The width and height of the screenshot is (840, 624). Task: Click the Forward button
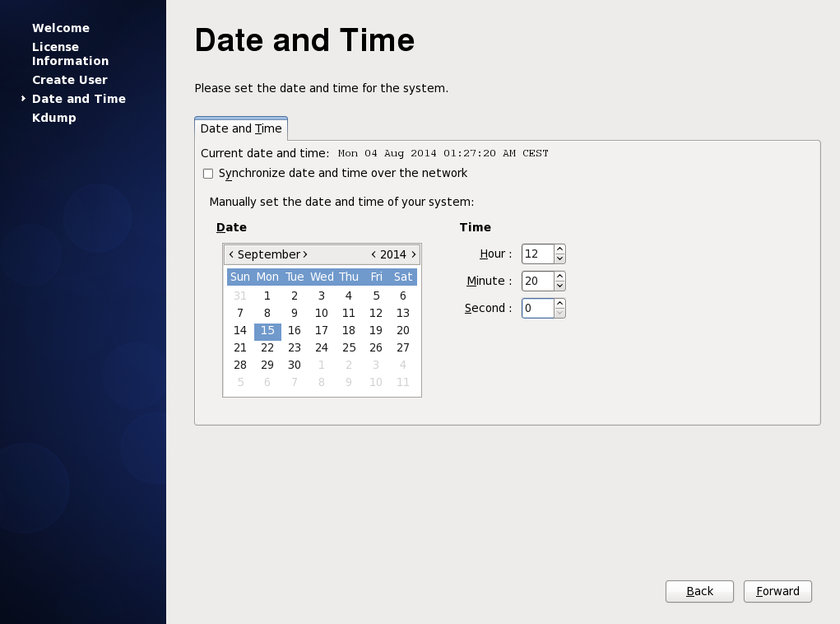tap(777, 591)
